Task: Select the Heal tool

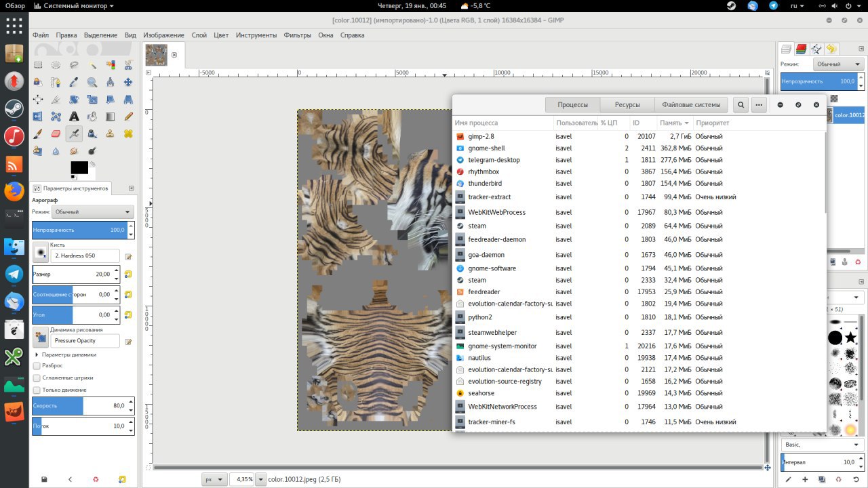Action: [x=127, y=134]
